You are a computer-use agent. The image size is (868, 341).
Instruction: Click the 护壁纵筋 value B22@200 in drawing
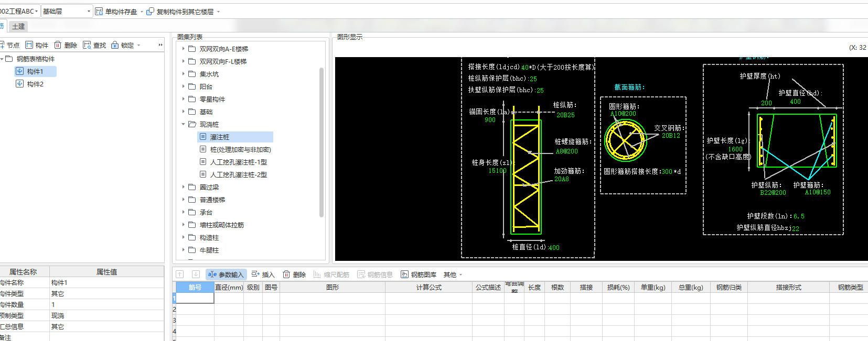coord(773,193)
